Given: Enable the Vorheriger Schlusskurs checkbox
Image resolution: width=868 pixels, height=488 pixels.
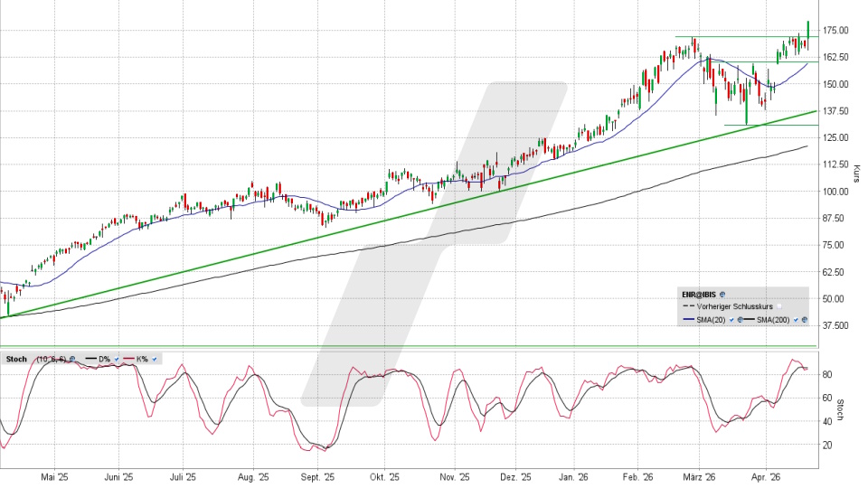Looking at the screenshot, I should 778,307.
